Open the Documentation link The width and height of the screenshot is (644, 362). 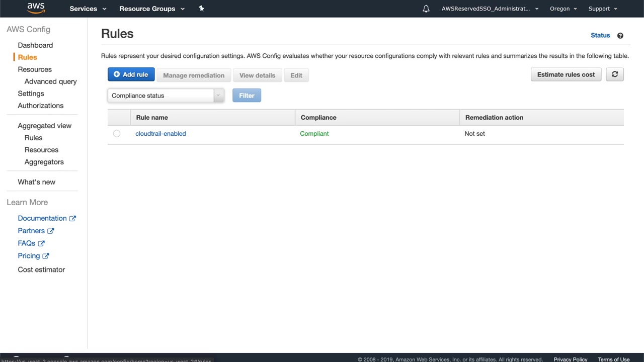point(42,218)
